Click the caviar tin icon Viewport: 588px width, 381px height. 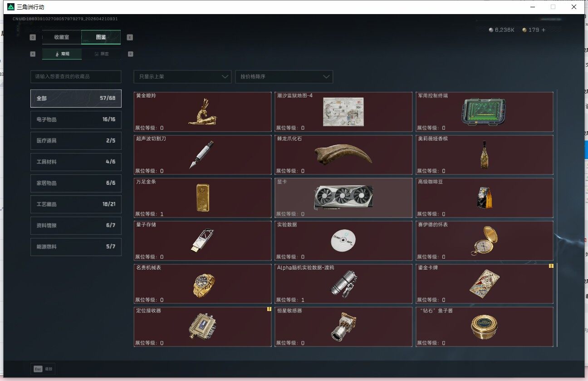pyautogui.click(x=484, y=327)
